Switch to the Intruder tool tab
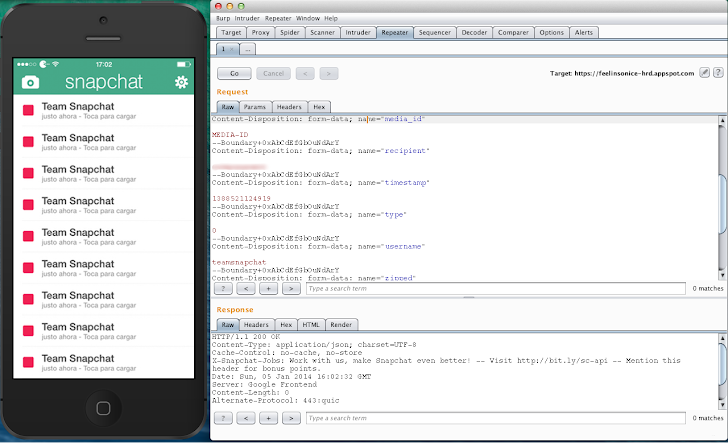The image size is (728, 443). pos(358,33)
